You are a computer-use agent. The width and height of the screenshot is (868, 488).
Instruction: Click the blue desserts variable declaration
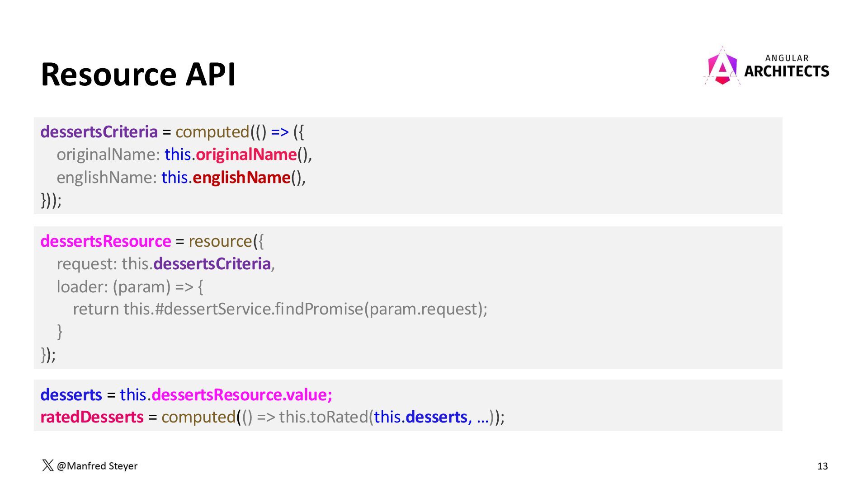point(71,395)
